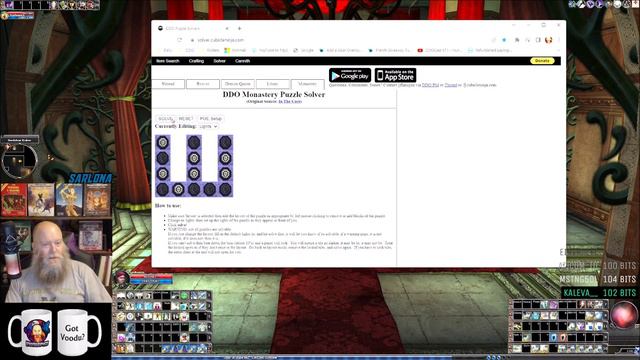The height and width of the screenshot is (360, 640).
Task: Open the Cannith menu
Action: 242,61
